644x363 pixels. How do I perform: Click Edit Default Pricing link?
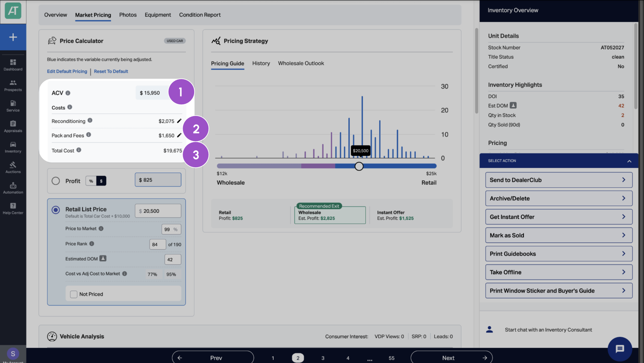[67, 71]
